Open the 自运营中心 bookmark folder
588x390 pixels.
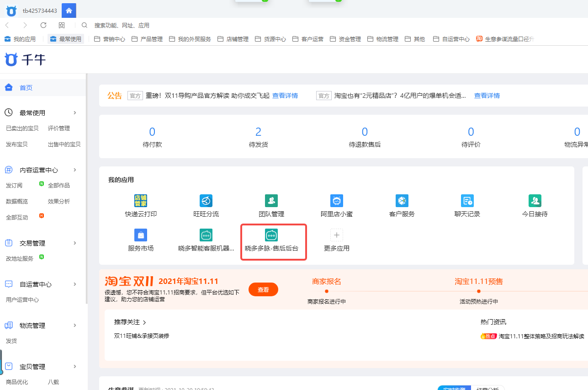[451, 39]
